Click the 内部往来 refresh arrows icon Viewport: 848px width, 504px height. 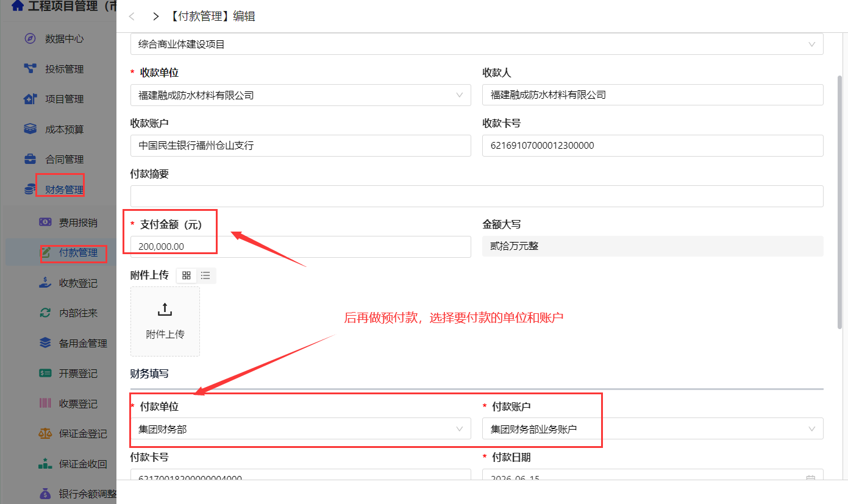(x=45, y=313)
